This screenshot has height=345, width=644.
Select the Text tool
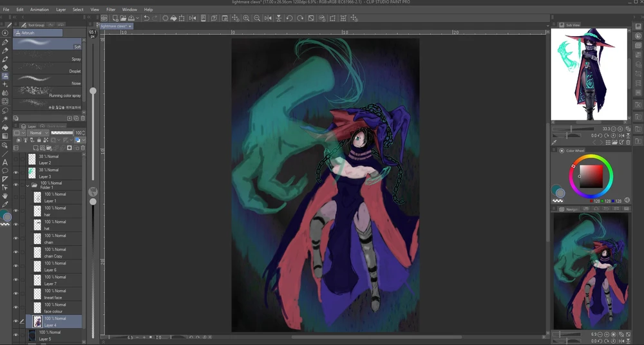pyautogui.click(x=5, y=162)
